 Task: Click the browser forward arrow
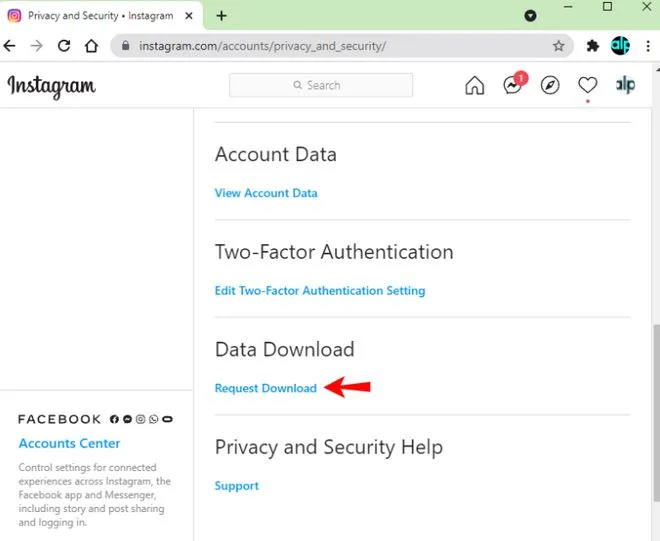(x=37, y=45)
